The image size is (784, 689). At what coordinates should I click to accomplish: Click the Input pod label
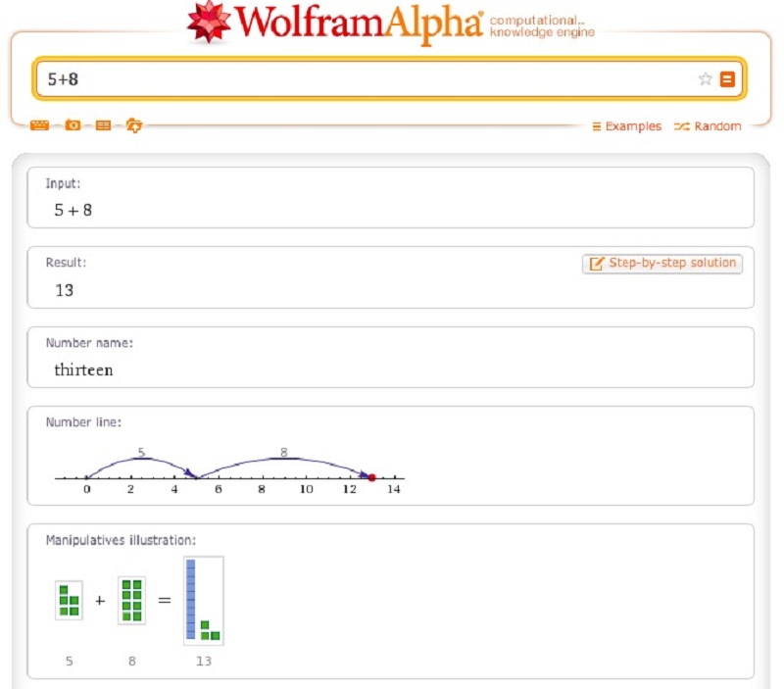[x=63, y=183]
